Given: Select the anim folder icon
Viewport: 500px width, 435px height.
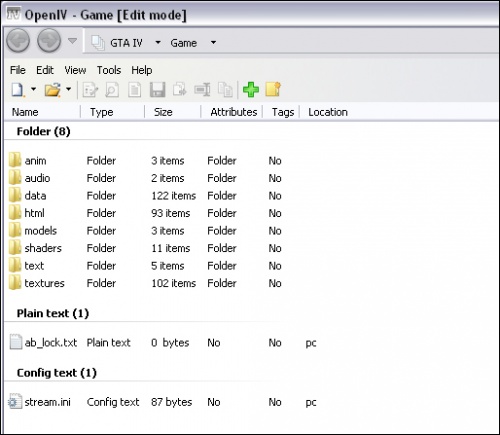Looking at the screenshot, I should [x=15, y=160].
